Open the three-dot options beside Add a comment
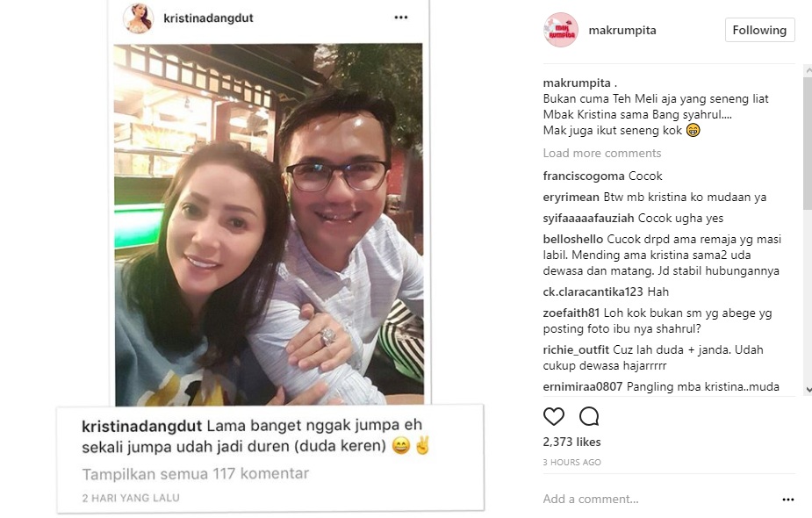Screen dimensions: 812x518 [787, 500]
